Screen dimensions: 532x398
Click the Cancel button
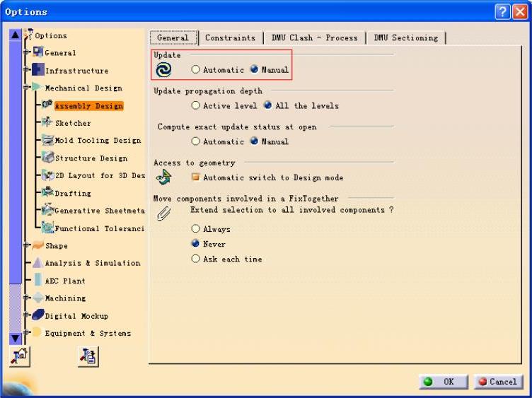click(498, 382)
